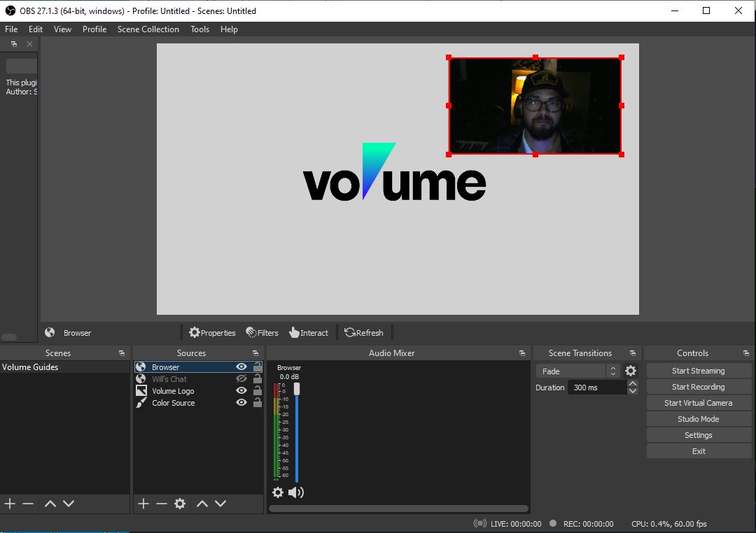Open source properties gear in the Sources panel
Viewport: 756px width, 533px height.
180,504
